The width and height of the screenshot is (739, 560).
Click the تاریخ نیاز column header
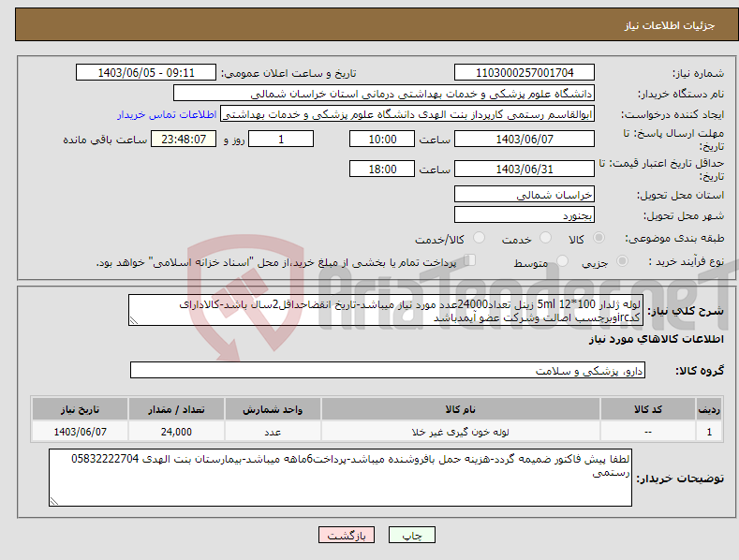coord(81,409)
